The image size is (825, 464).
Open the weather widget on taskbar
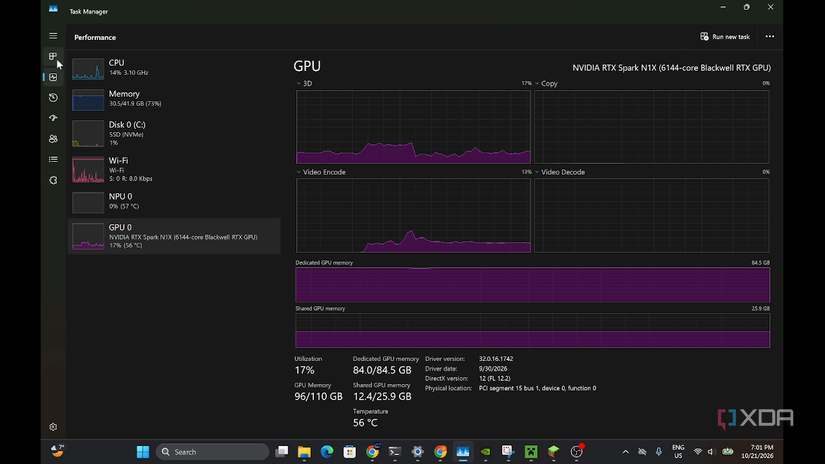point(57,451)
